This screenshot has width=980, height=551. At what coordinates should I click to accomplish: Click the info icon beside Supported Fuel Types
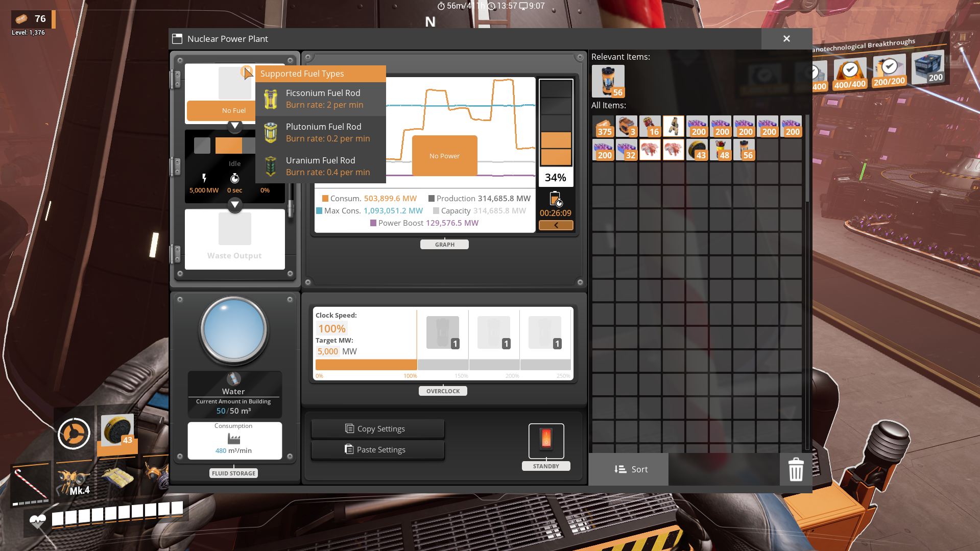point(246,72)
